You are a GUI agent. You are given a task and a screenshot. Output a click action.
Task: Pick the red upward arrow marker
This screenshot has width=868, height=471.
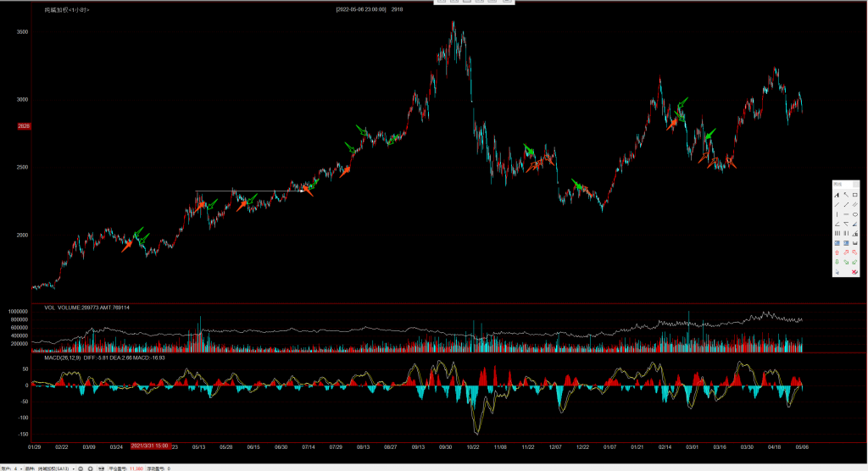(x=837, y=252)
